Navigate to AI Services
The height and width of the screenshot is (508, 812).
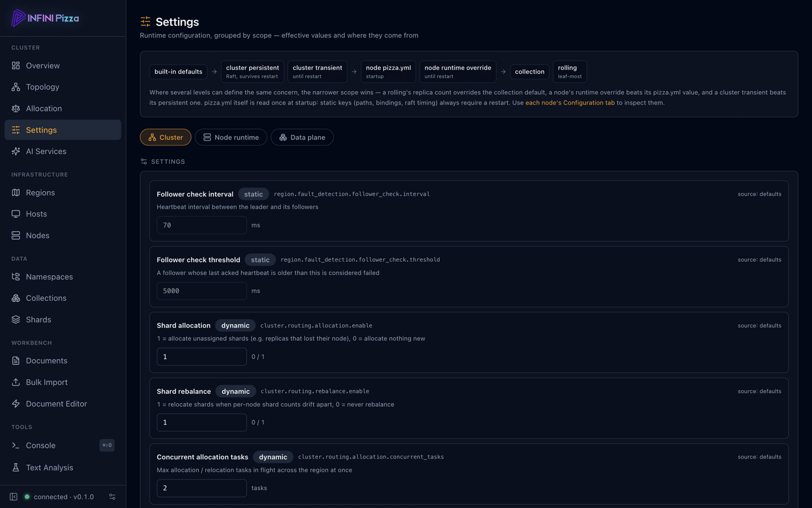click(x=63, y=151)
